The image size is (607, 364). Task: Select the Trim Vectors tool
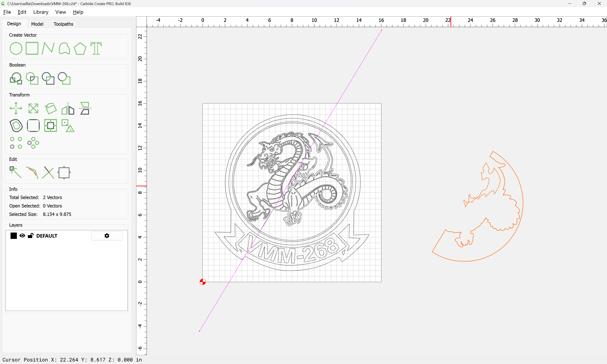click(48, 173)
